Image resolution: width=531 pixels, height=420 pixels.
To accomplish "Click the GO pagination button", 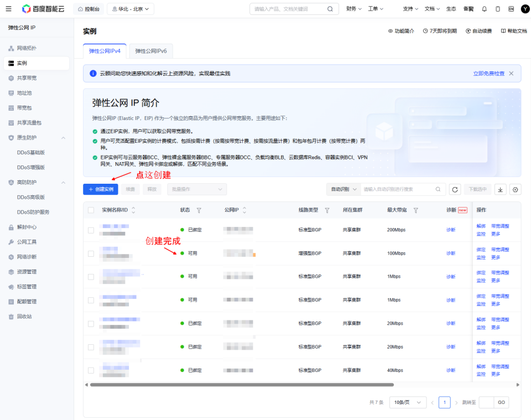I will coord(501,402).
